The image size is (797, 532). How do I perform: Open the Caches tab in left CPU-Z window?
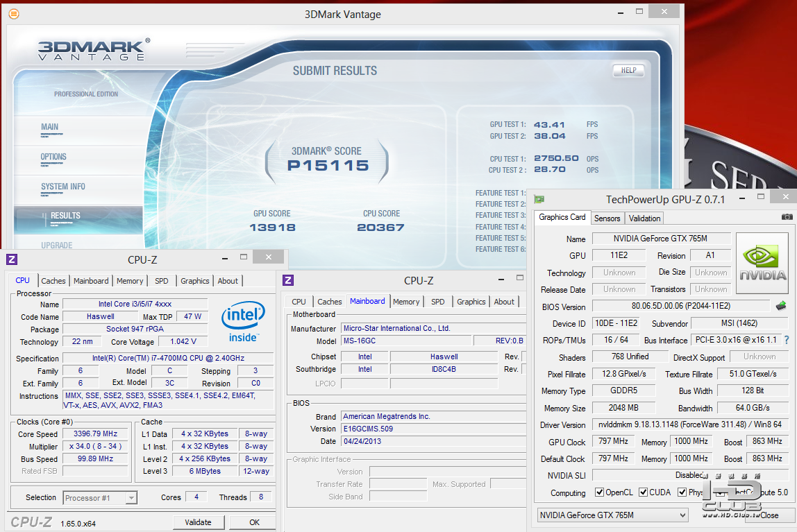(53, 281)
